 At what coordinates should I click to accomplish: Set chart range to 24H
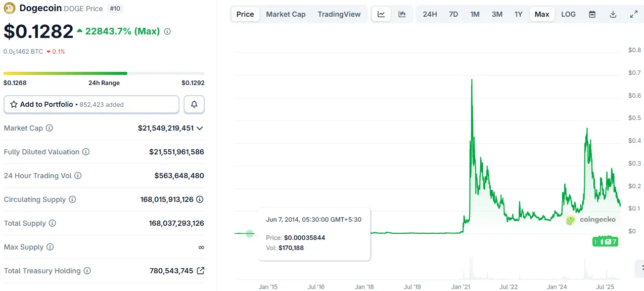[430, 14]
